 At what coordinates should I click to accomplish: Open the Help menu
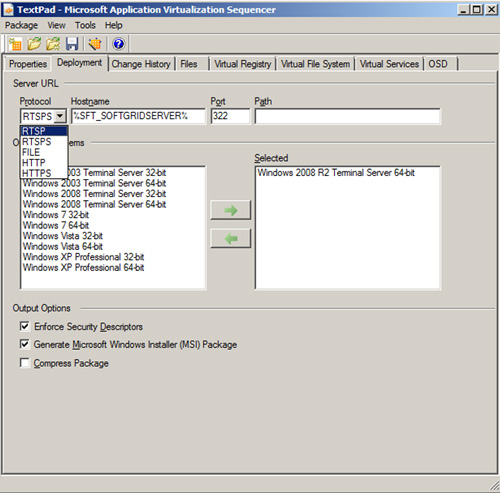point(114,25)
